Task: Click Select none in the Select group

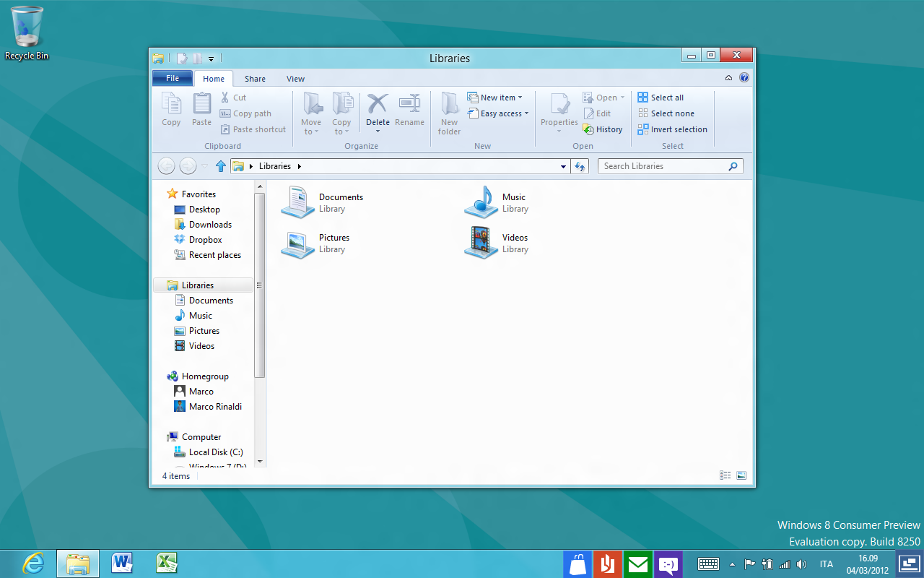Action: [x=666, y=113]
